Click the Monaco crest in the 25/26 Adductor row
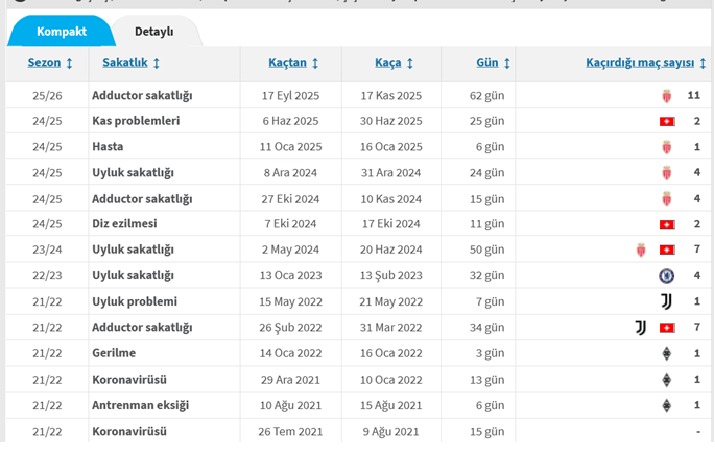 667,96
